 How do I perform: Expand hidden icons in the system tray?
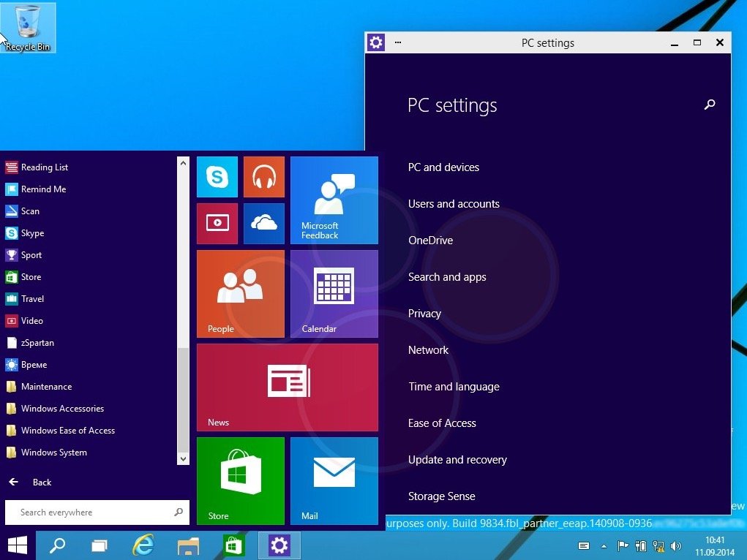pos(602,545)
